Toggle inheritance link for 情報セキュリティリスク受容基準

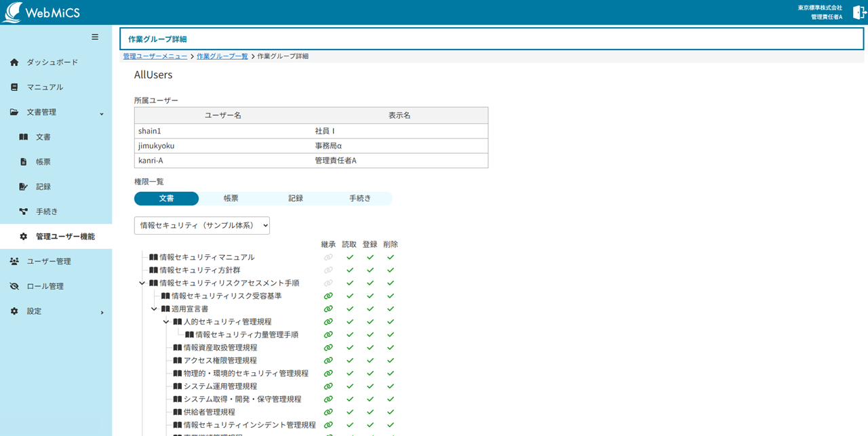click(x=328, y=296)
